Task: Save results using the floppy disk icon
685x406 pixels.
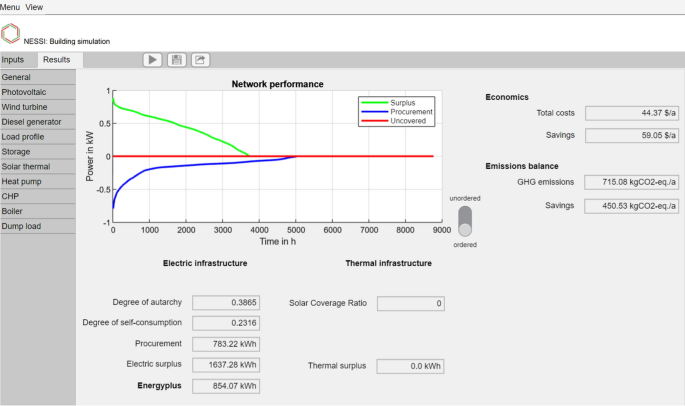Action: 176,60
